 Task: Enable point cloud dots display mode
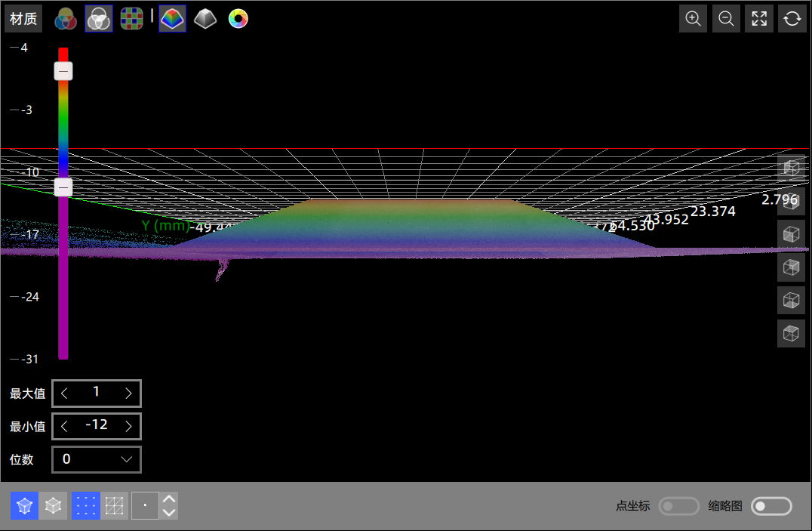[x=85, y=506]
